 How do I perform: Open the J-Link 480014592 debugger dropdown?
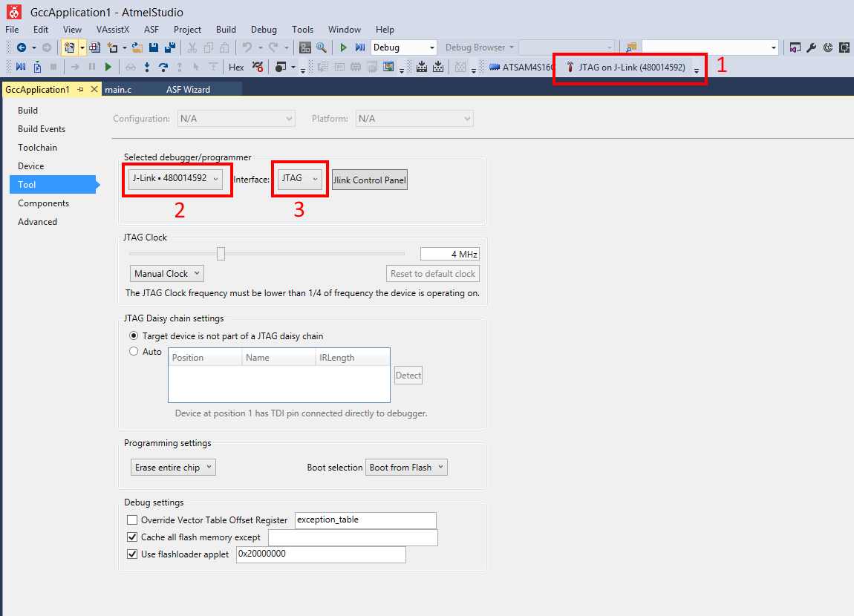(x=175, y=178)
